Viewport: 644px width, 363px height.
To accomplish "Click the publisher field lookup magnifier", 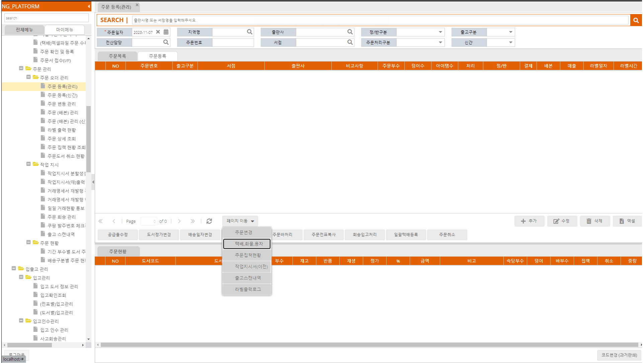I will tap(350, 32).
